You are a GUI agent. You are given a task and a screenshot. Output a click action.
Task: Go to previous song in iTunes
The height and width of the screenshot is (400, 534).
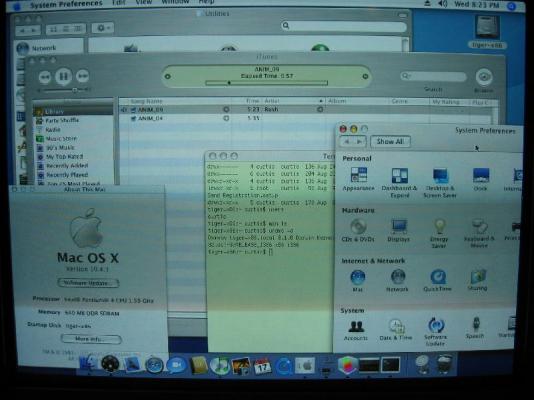45,77
